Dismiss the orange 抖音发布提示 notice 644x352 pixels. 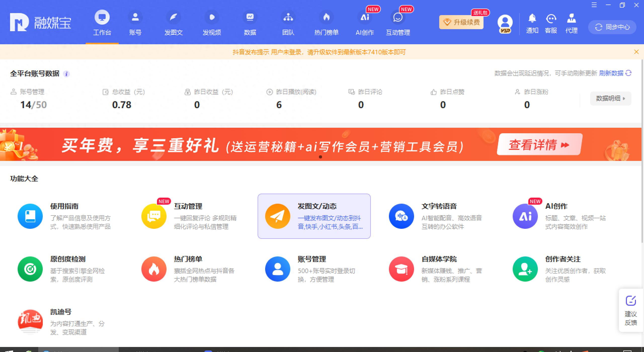(636, 52)
